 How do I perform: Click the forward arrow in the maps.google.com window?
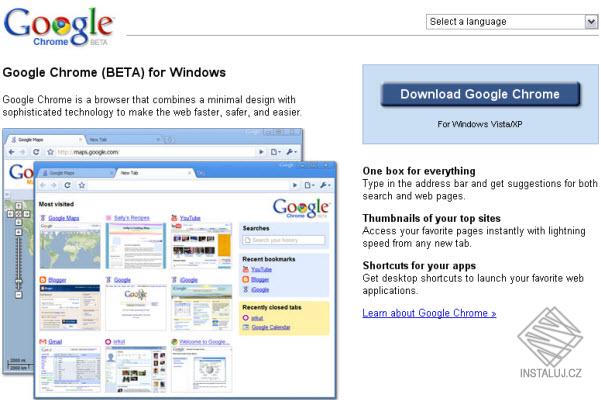point(23,152)
